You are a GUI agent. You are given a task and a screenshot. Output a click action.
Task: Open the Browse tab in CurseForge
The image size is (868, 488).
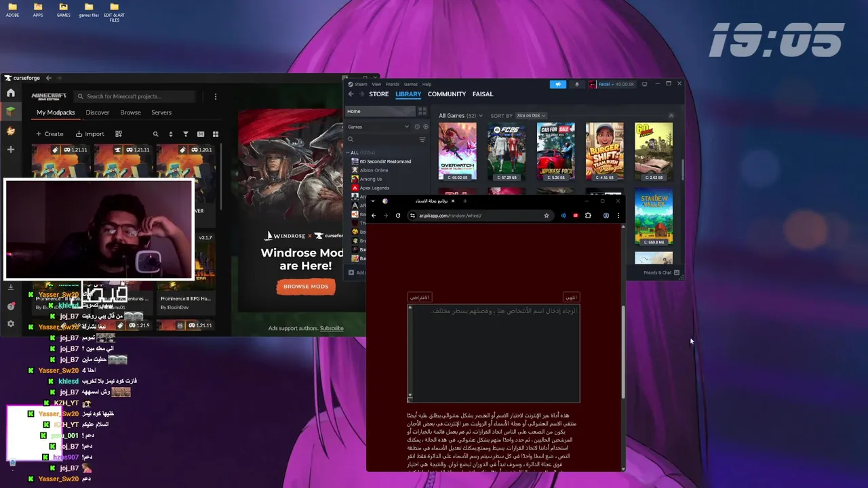pos(131,113)
